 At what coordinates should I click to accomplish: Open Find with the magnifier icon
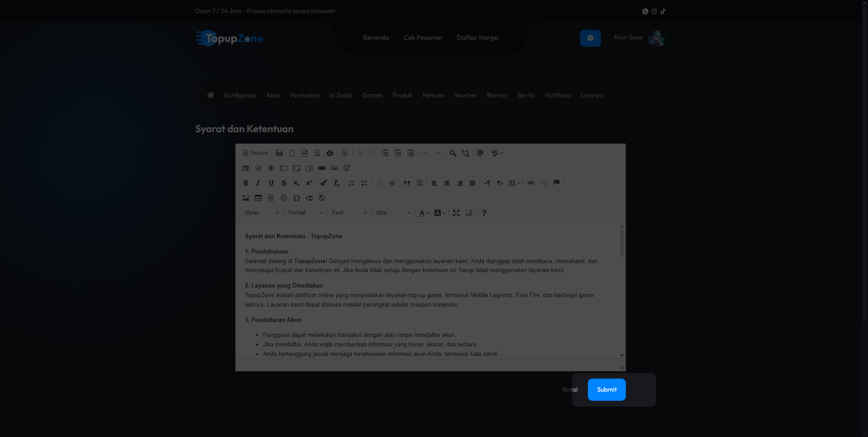pos(453,153)
